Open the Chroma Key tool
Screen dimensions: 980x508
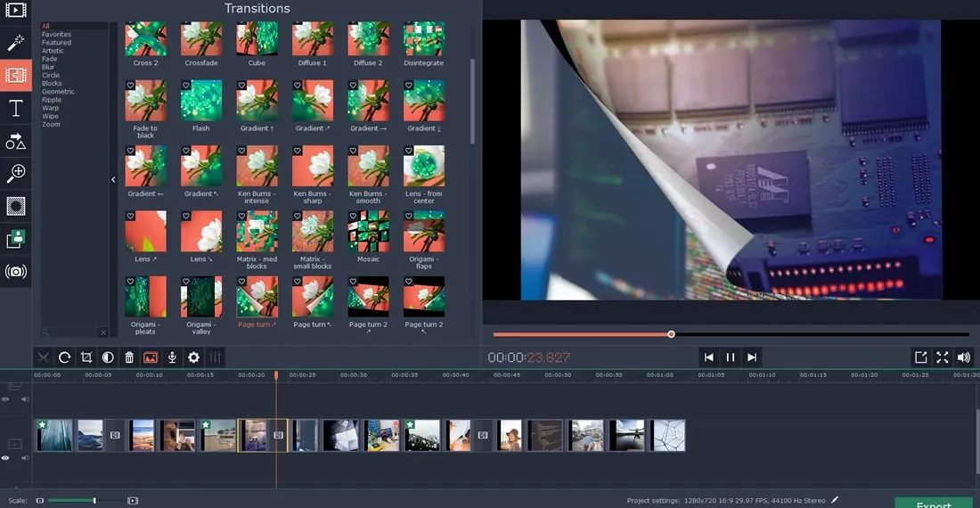point(16,239)
